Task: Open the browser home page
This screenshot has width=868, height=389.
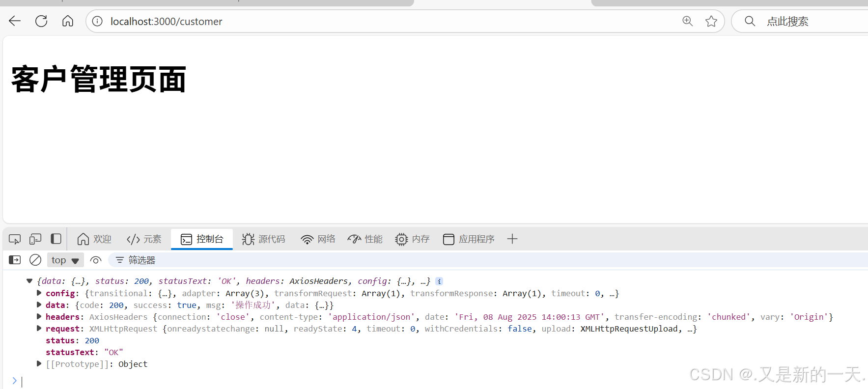Action: [x=68, y=21]
